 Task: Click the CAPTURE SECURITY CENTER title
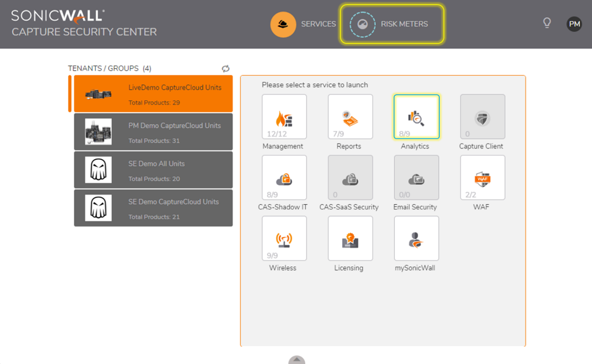[84, 32]
